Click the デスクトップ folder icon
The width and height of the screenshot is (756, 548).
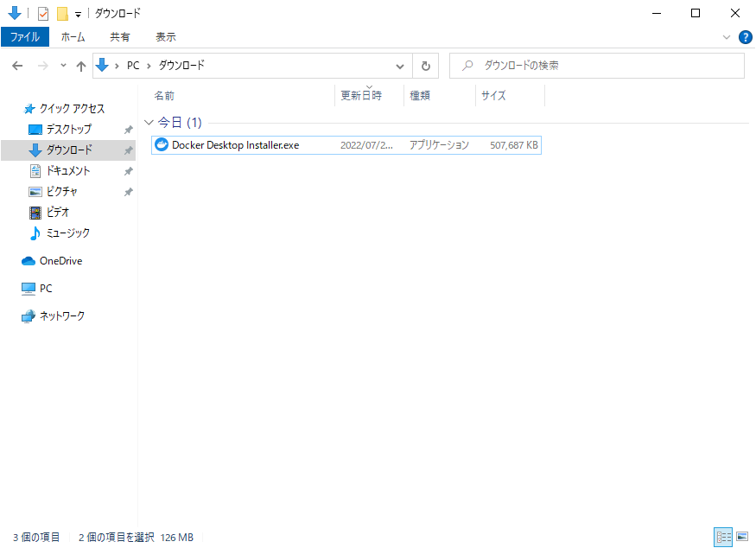(x=35, y=130)
